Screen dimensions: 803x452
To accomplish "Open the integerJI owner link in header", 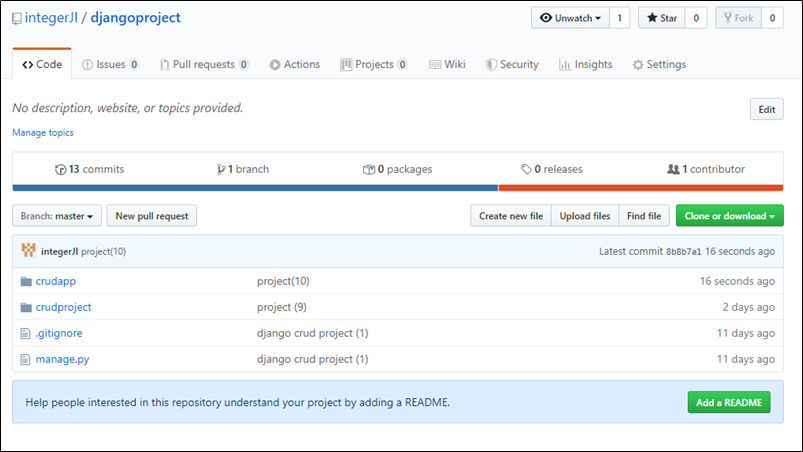I will click(51, 18).
